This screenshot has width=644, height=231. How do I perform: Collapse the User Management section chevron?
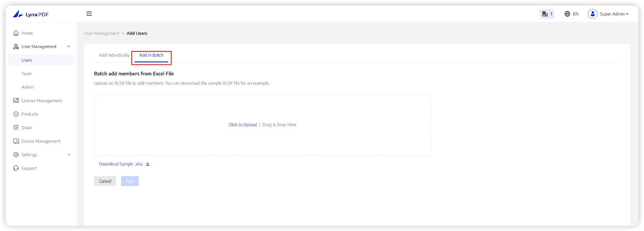[69, 47]
